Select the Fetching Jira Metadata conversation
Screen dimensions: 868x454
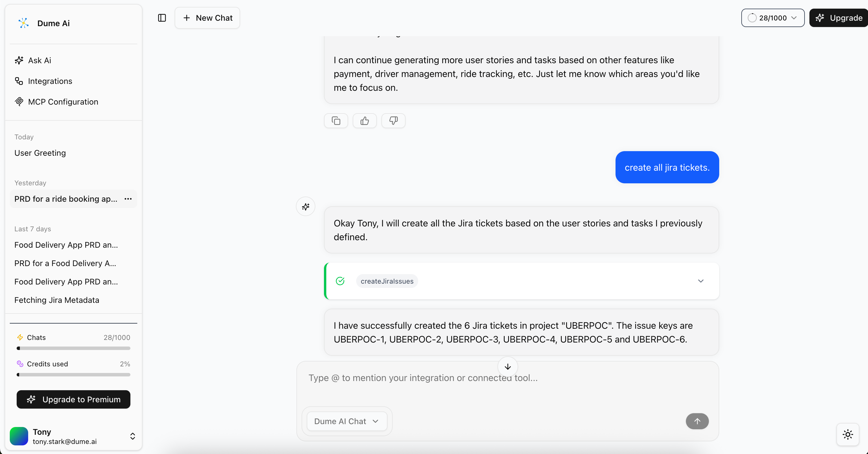[57, 300]
